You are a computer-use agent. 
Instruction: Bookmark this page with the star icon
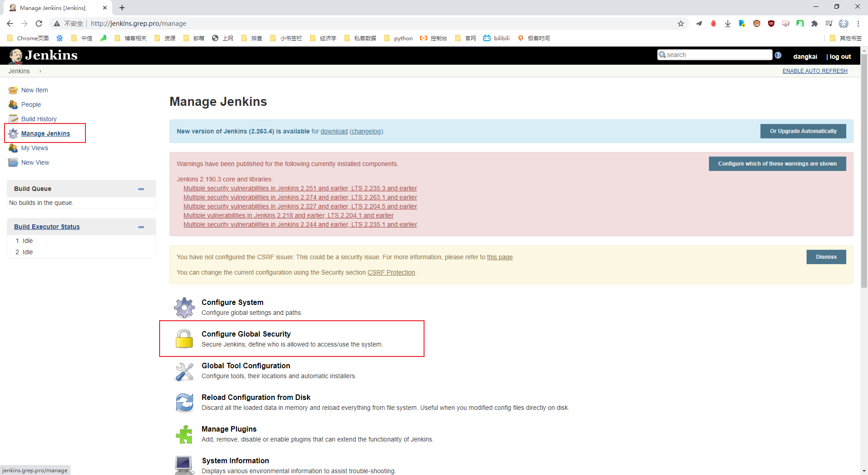pyautogui.click(x=681, y=24)
